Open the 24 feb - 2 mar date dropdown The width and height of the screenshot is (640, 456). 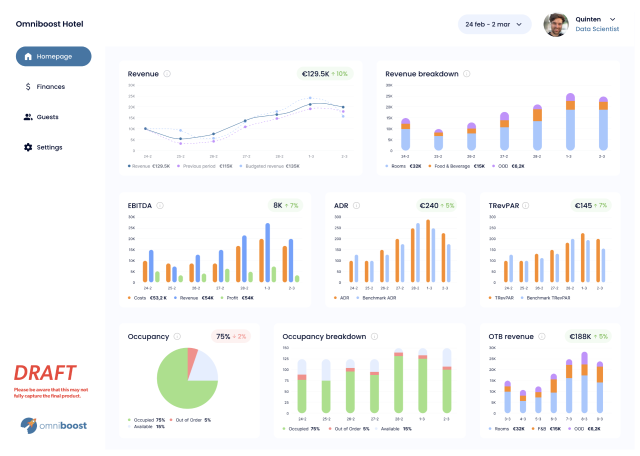click(495, 24)
